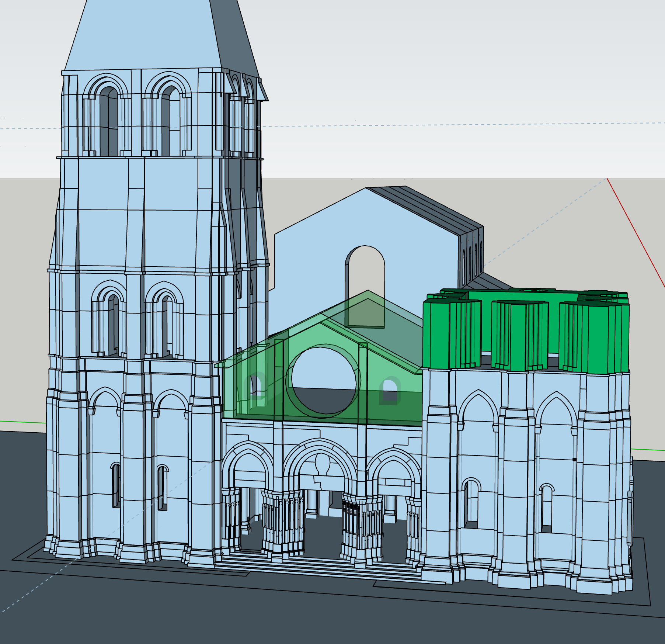
Task: Select the rightmost solid green pier cluster
Action: (x=594, y=337)
